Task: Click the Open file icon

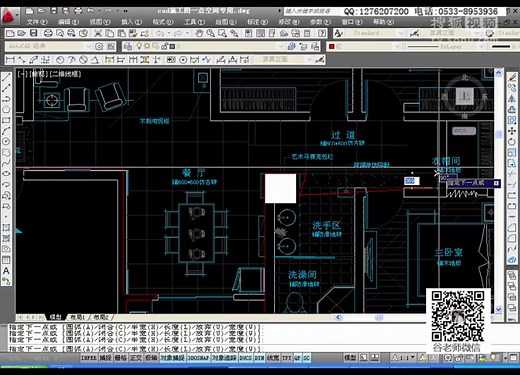Action: 22,33
